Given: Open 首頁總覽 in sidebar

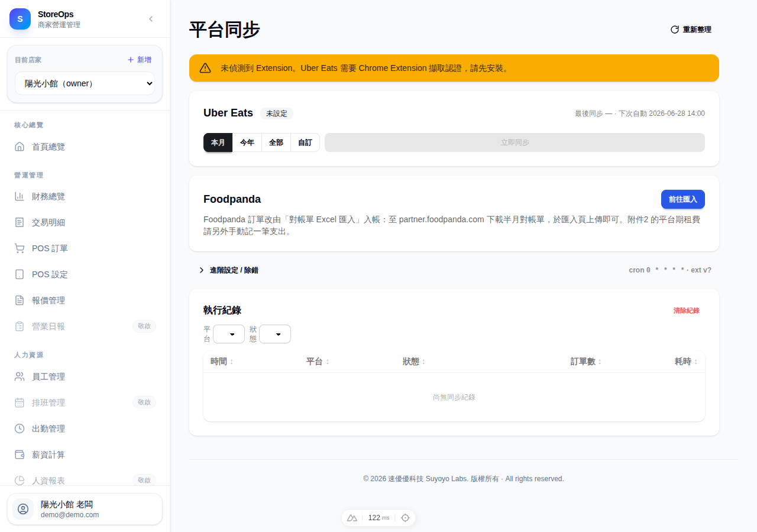Looking at the screenshot, I should pos(85,147).
